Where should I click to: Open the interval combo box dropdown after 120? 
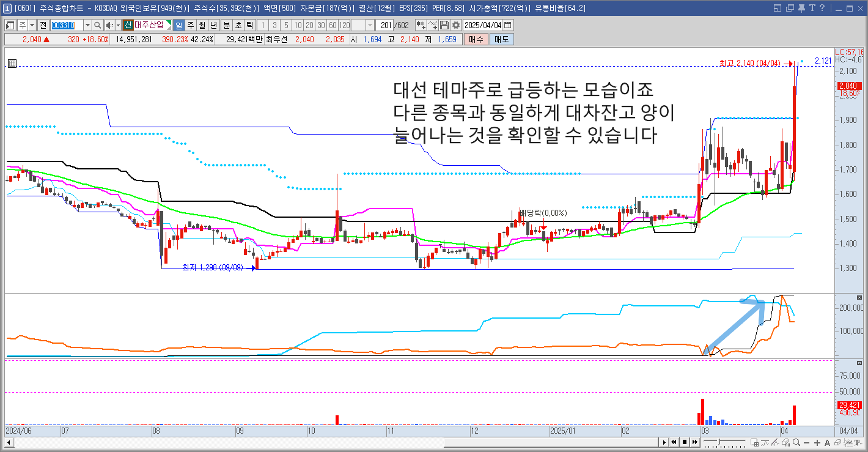point(370,25)
